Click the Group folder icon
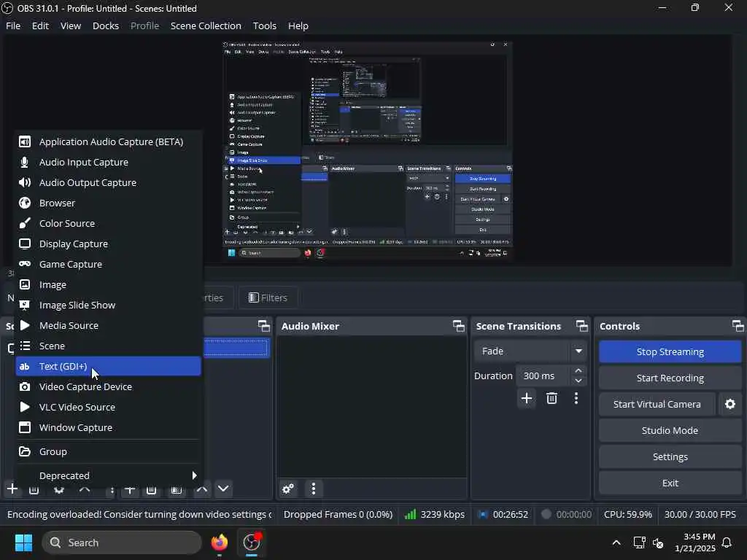 tap(25, 451)
